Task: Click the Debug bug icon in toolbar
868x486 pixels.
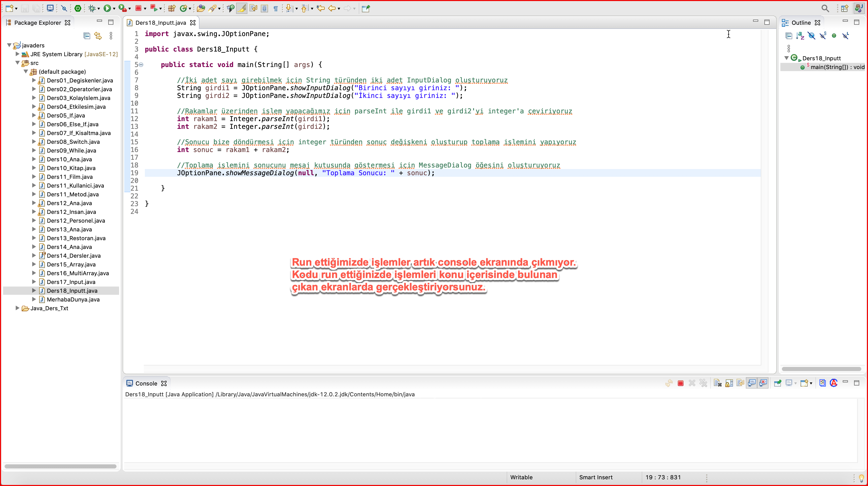Action: click(92, 9)
